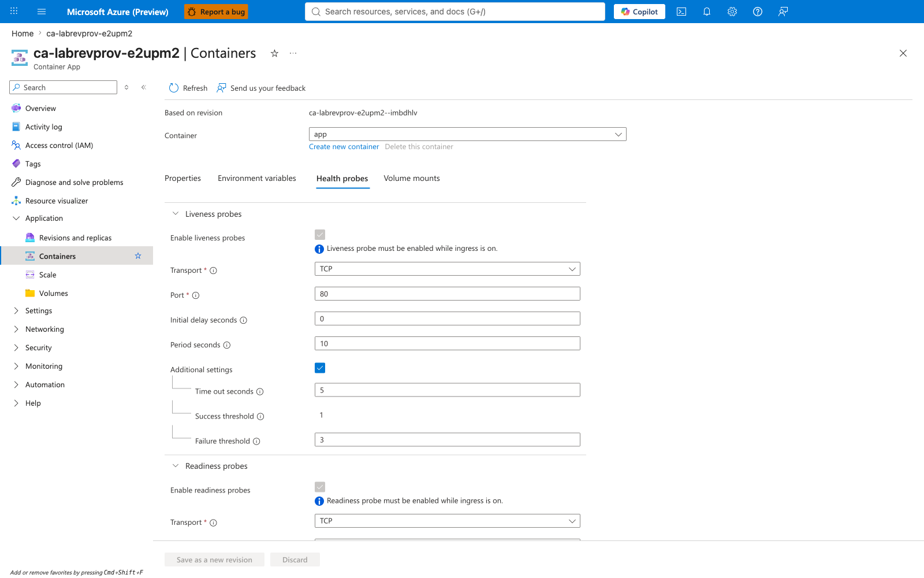Collapse the Liveness probes section
This screenshot has height=578, width=924.
pos(176,214)
